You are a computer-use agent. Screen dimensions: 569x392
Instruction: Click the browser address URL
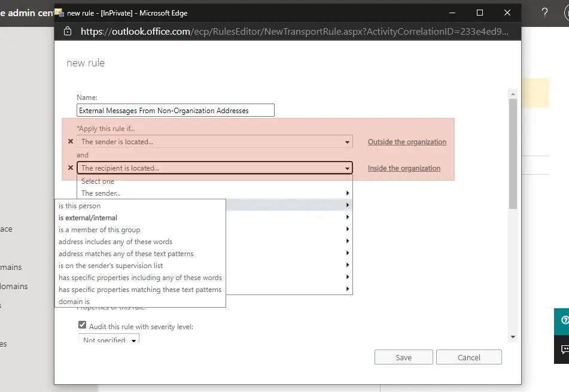tap(294, 32)
